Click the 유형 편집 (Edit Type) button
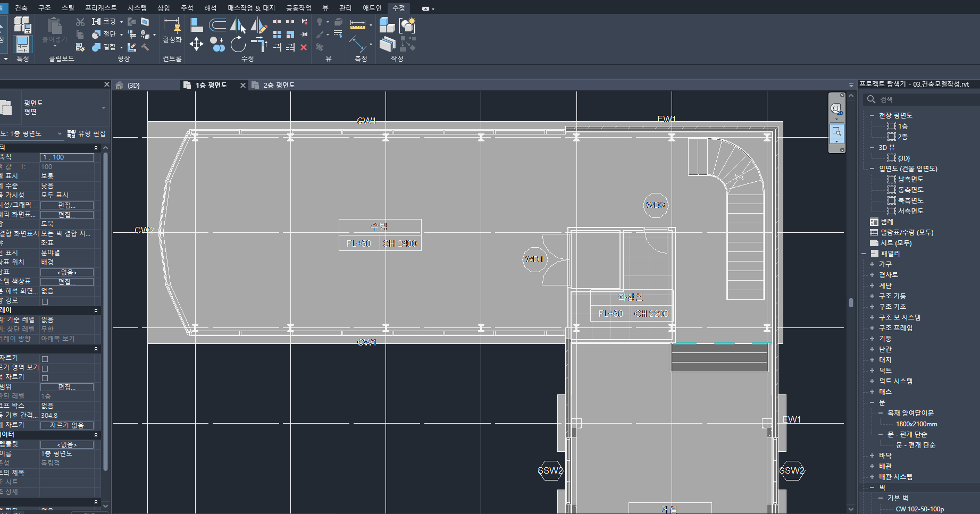Screen dimensions: 980x514 (x=86, y=133)
